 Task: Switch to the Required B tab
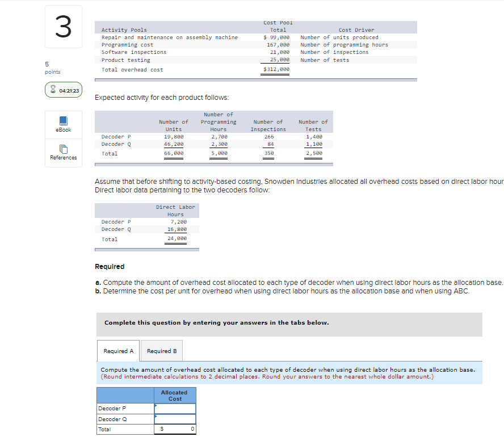pos(162,351)
